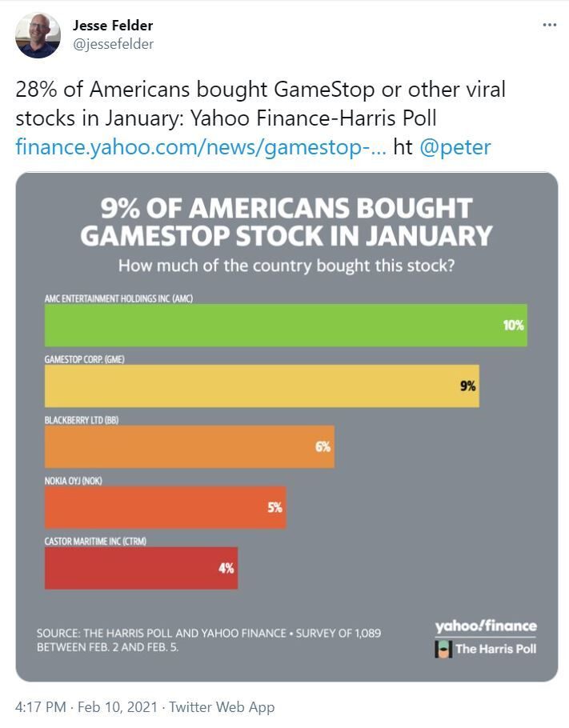Click the chart headline about GameStop stock

coord(287,222)
